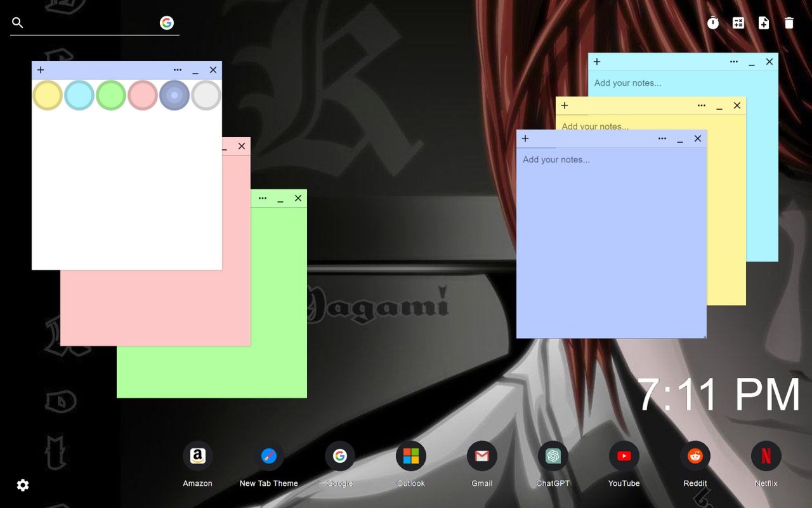Pick the white color swatch
Image resolution: width=812 pixels, height=508 pixels.
(206, 95)
